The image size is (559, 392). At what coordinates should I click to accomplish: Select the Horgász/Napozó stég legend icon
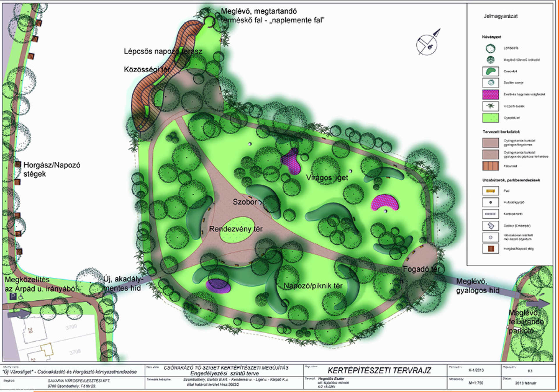491,249
